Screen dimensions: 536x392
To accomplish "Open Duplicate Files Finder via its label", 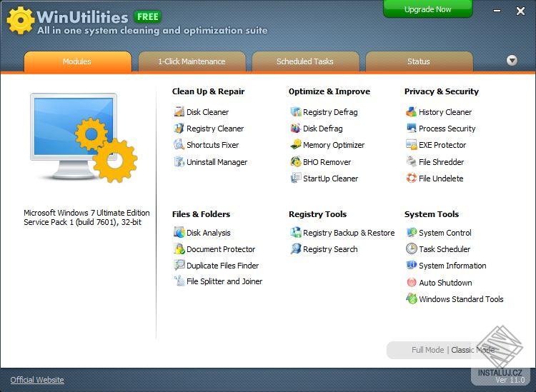I will 222,266.
